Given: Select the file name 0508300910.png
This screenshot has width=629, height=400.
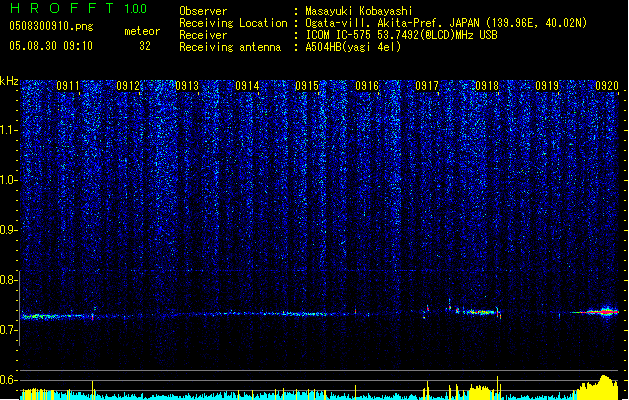Looking at the screenshot, I should pos(51,26).
